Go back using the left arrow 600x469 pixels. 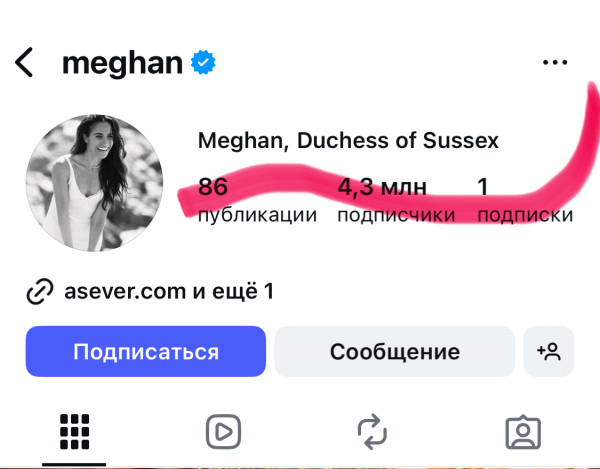25,63
